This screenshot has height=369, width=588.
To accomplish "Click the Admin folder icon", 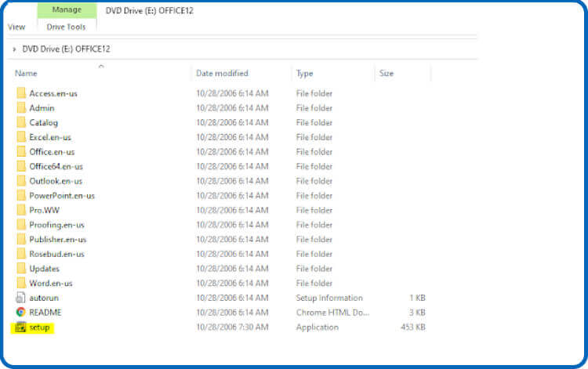I will 21,108.
